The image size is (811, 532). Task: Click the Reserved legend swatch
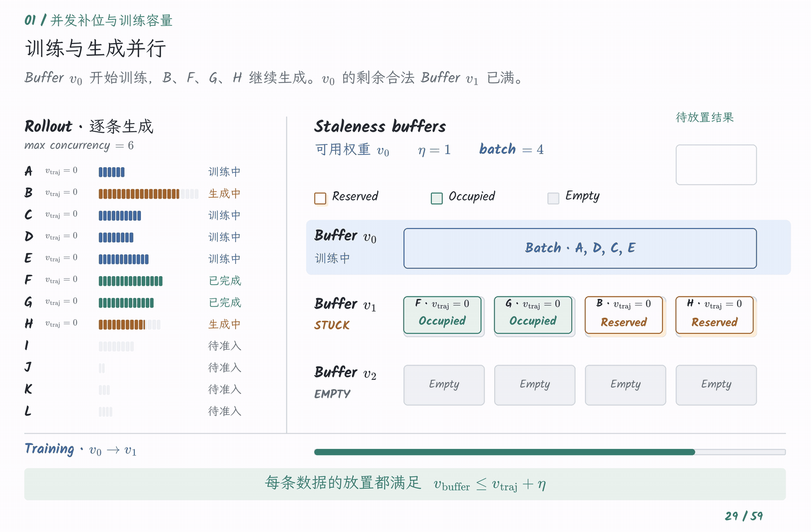click(320, 198)
